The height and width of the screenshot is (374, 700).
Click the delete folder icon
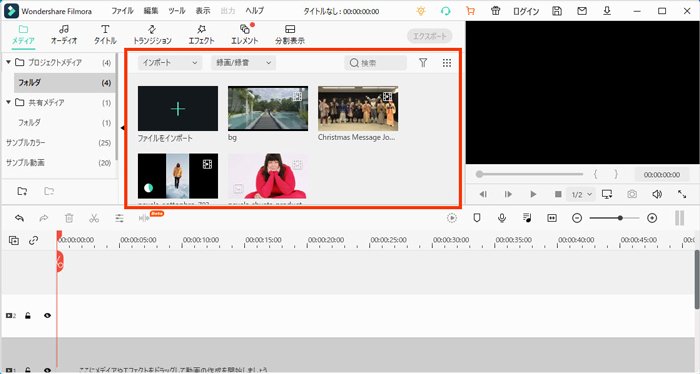click(x=49, y=191)
